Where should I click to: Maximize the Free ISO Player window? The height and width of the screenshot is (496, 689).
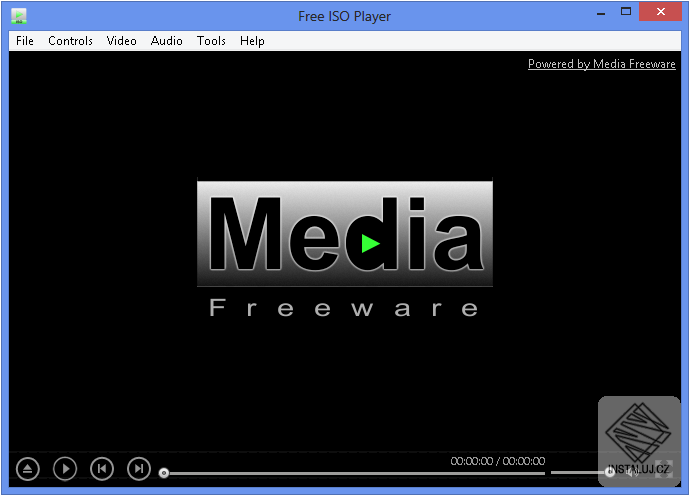tap(626, 12)
